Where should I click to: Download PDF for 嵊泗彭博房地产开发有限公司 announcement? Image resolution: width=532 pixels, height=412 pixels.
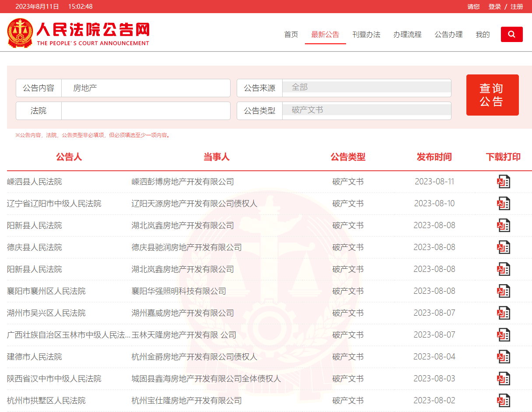click(503, 182)
